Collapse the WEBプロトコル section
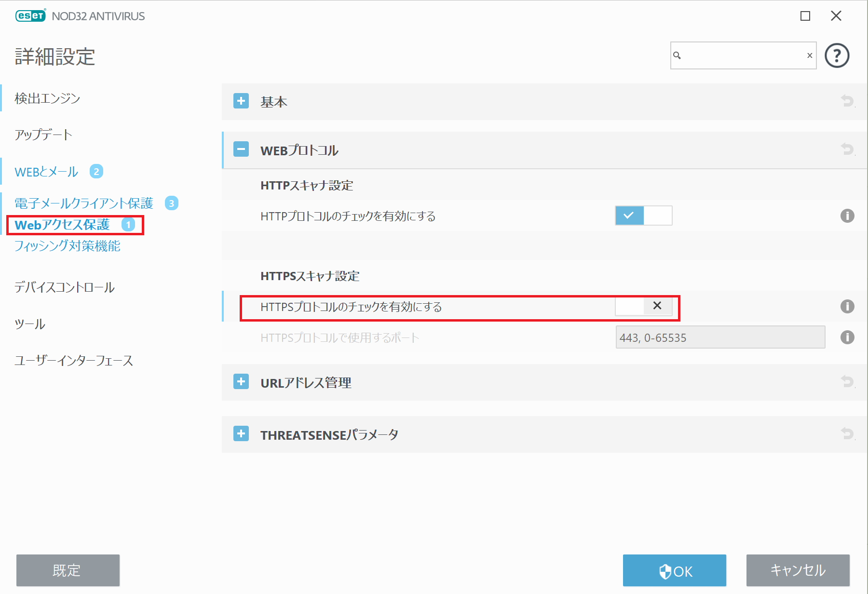Image resolution: width=868 pixels, height=594 pixels. pos(241,149)
